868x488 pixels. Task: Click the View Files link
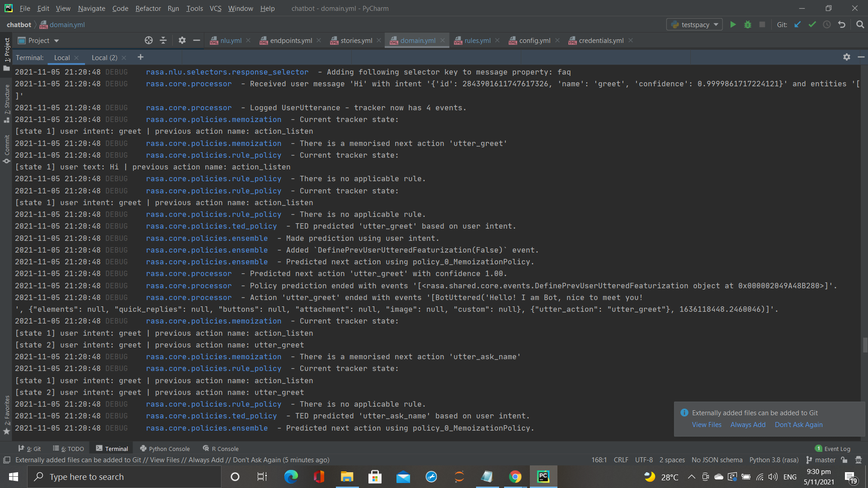click(x=707, y=425)
